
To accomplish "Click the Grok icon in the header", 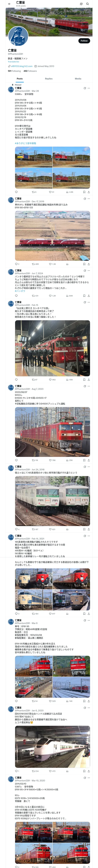I will coord(81,4).
